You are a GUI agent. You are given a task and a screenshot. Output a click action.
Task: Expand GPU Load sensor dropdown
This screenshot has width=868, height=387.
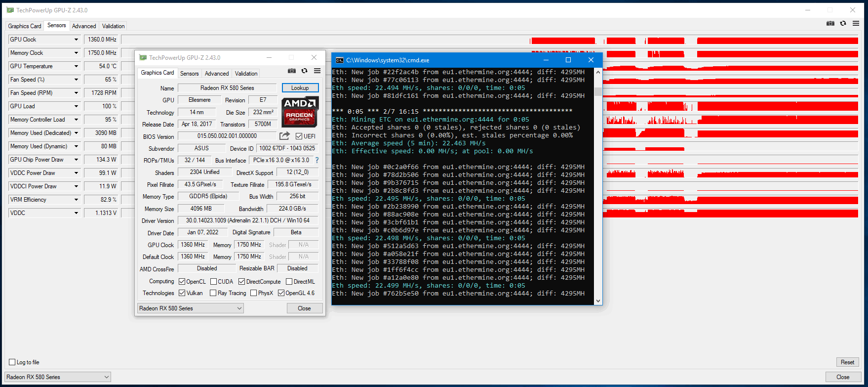point(76,106)
